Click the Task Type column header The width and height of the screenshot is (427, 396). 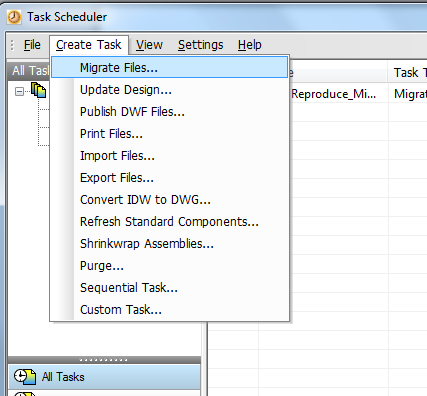407,72
